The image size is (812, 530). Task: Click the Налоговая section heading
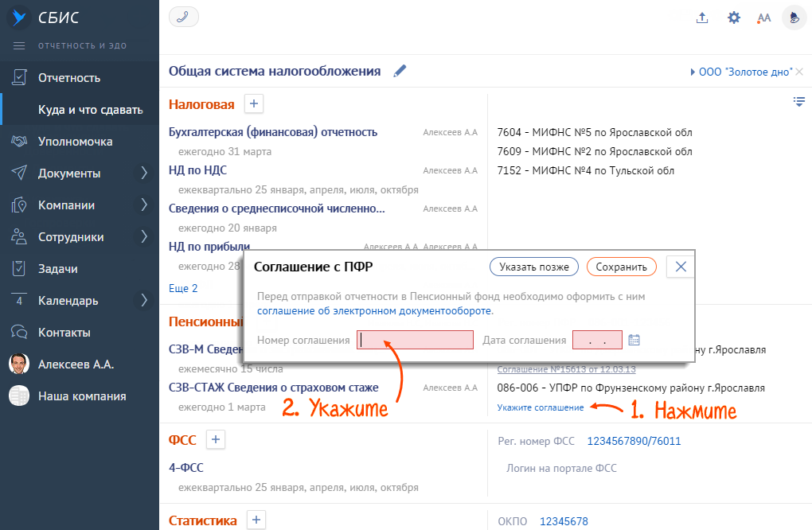coord(201,104)
